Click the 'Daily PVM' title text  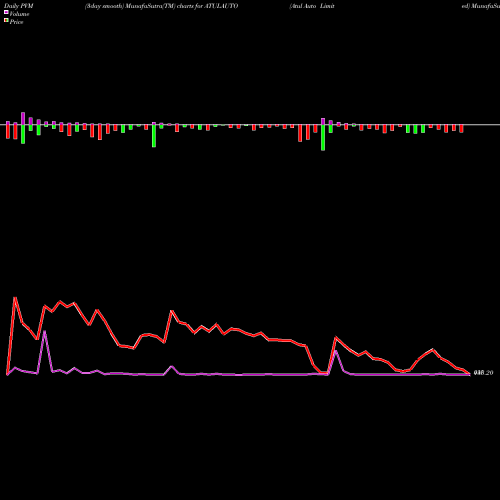tap(19, 6)
